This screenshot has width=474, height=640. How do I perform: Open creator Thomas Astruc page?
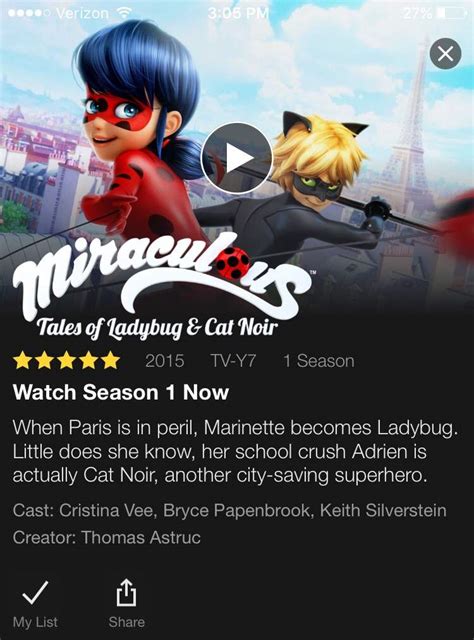(141, 538)
